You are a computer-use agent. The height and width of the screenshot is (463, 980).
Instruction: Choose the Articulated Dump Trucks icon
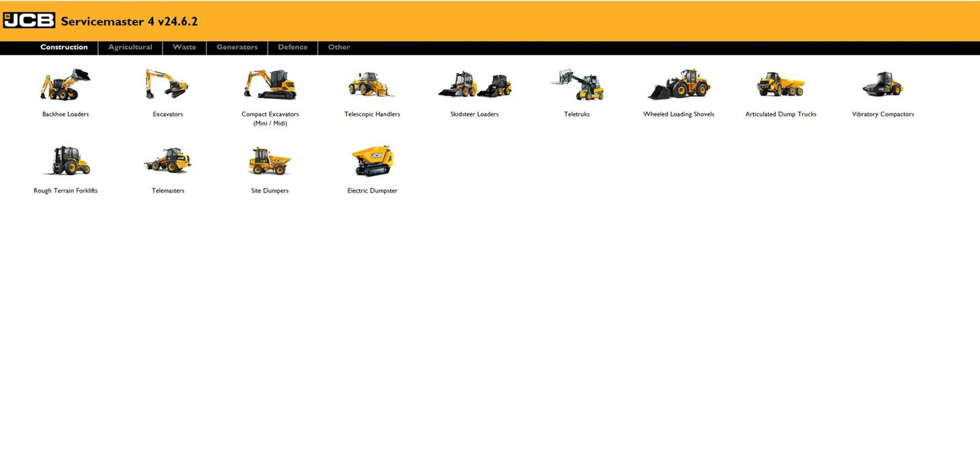point(781,85)
